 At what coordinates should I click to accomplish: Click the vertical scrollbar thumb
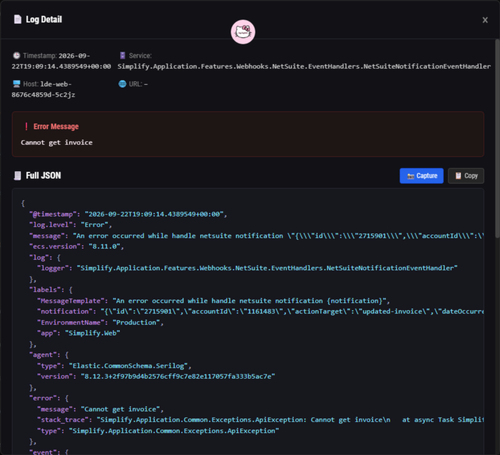[x=497, y=138]
